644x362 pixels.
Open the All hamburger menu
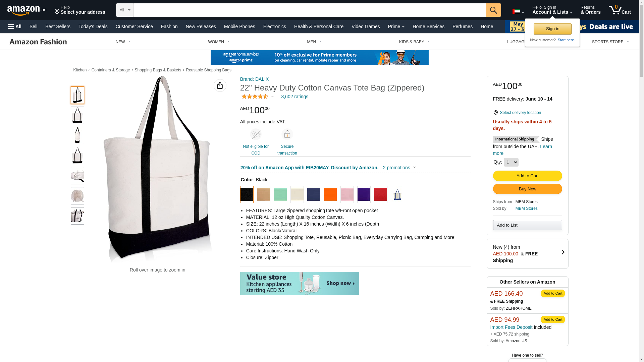pyautogui.click(x=15, y=26)
